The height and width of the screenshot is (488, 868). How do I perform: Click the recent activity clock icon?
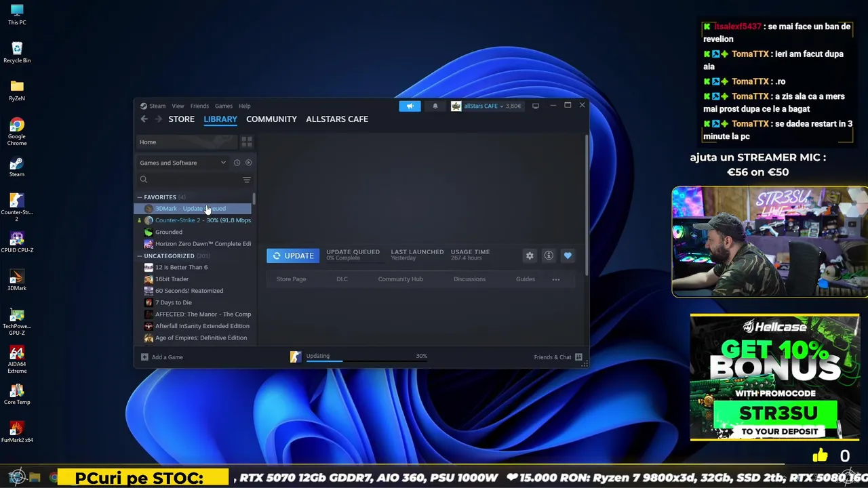[237, 163]
